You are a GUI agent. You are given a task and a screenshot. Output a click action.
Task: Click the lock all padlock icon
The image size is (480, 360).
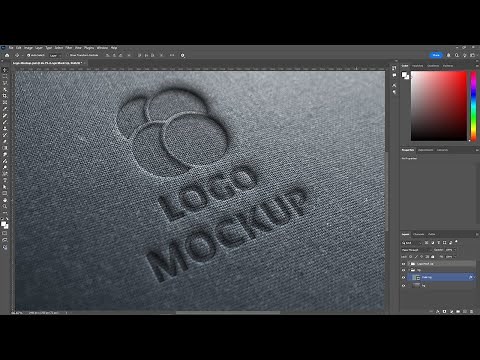point(433,257)
